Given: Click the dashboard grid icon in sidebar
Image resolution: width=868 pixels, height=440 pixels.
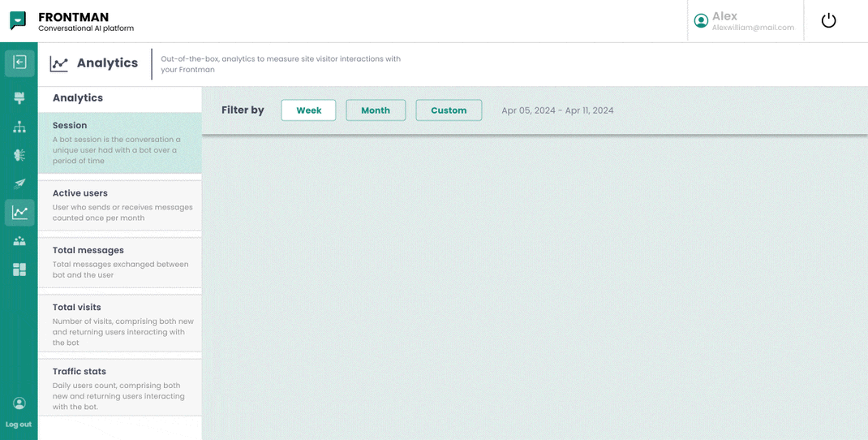Looking at the screenshot, I should tap(19, 270).
